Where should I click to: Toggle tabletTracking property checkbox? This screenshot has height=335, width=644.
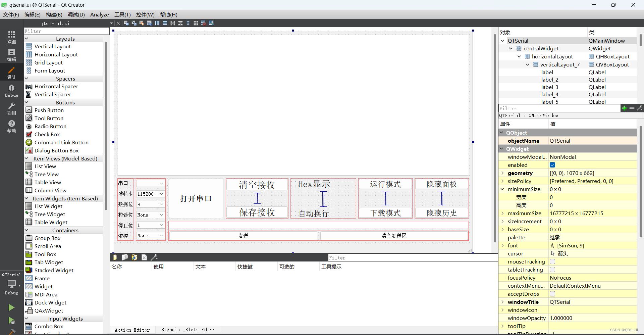[552, 270]
